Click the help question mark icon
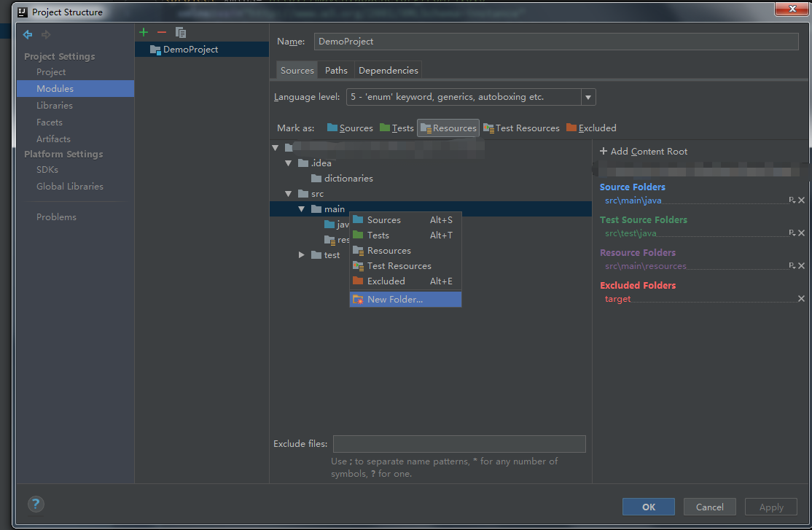The image size is (812, 530). pyautogui.click(x=35, y=504)
